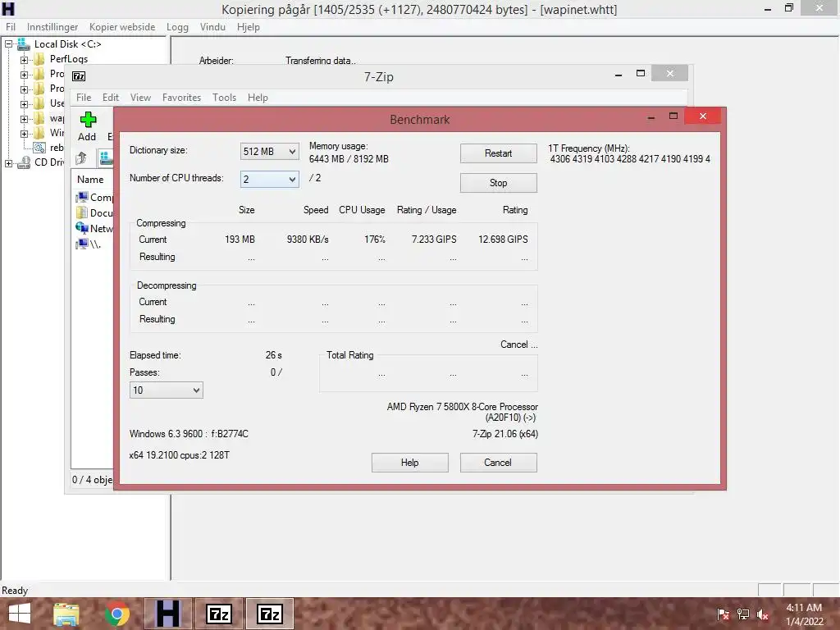This screenshot has height=630, width=840.
Task: Click the 0 / 4 objects status text
Action: coord(92,479)
